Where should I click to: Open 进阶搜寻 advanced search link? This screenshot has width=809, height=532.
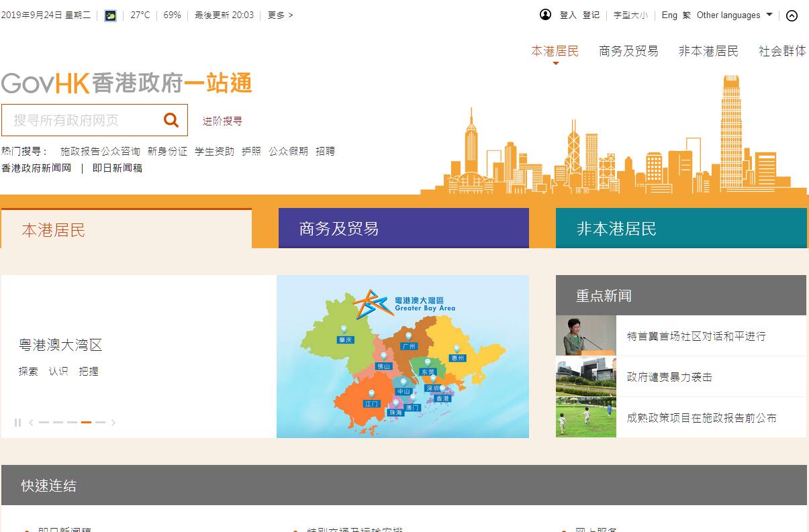tap(222, 121)
